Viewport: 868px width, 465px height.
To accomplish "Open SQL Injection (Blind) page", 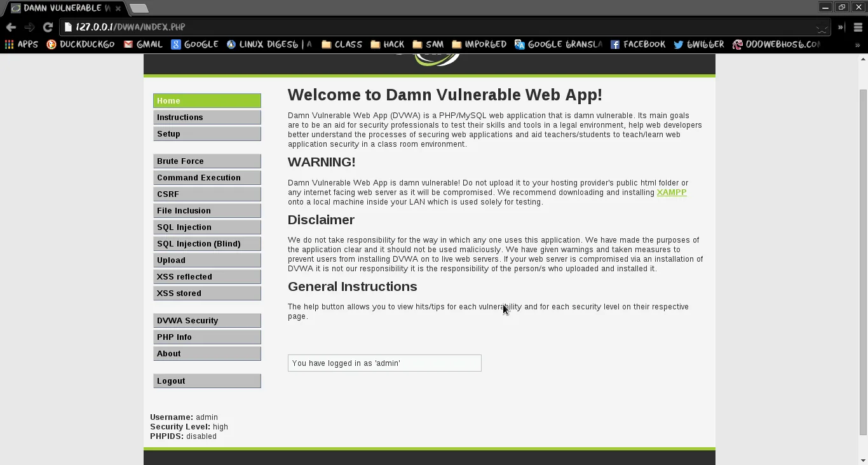I will tap(207, 244).
